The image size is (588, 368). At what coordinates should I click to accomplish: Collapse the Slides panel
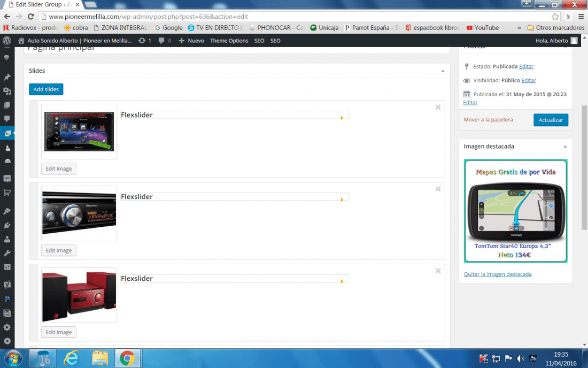pyautogui.click(x=443, y=71)
